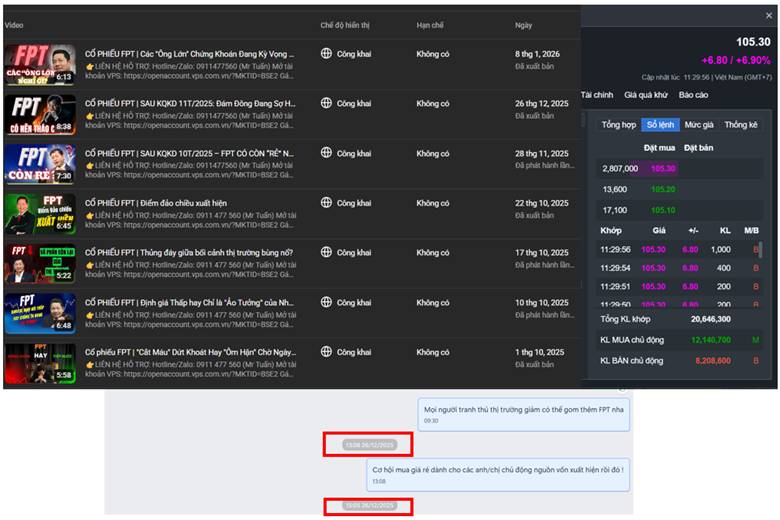Click the globe icon for the 1 thg 10, 2025 video

point(326,352)
